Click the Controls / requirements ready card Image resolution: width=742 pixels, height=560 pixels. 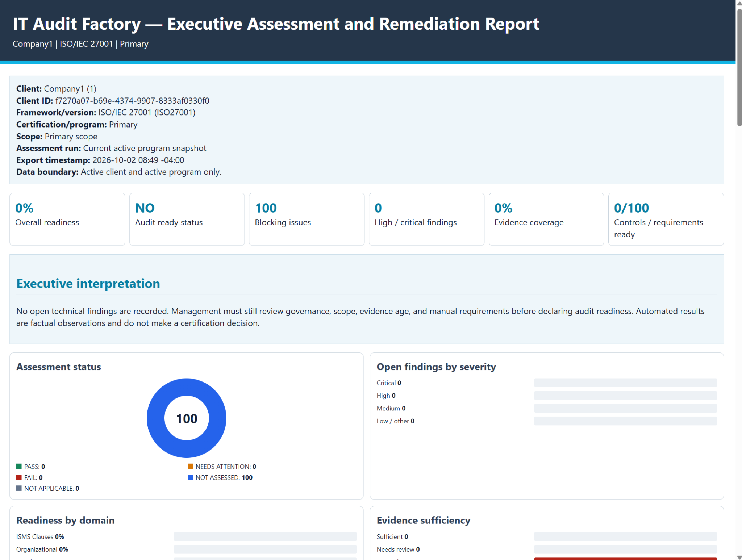666,219
